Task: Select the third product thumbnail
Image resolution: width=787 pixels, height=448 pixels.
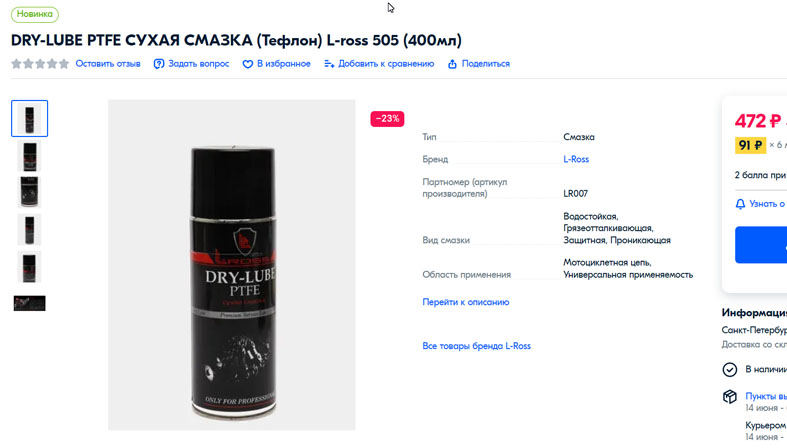Action: (29, 192)
